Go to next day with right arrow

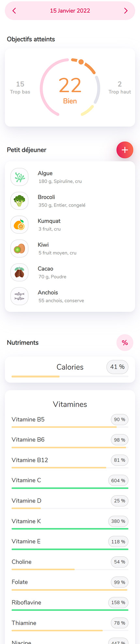pos(126,11)
